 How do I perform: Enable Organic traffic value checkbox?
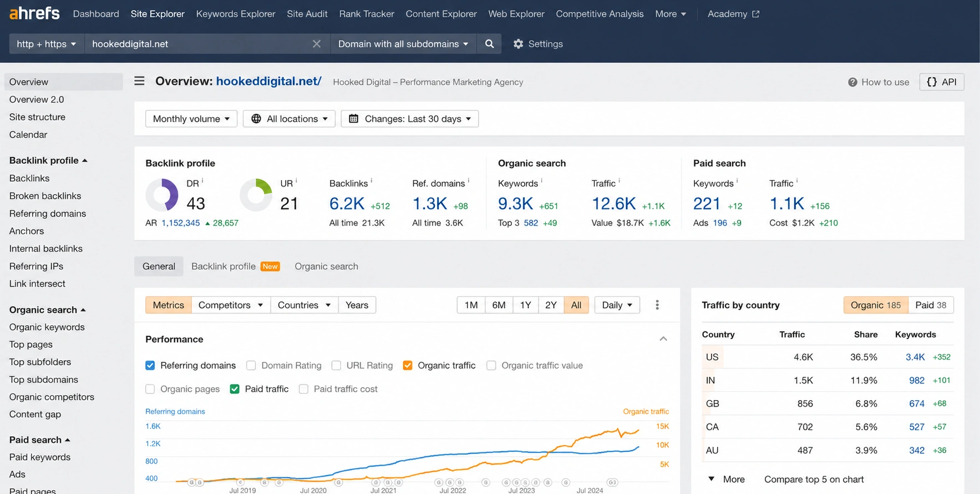pyautogui.click(x=491, y=365)
